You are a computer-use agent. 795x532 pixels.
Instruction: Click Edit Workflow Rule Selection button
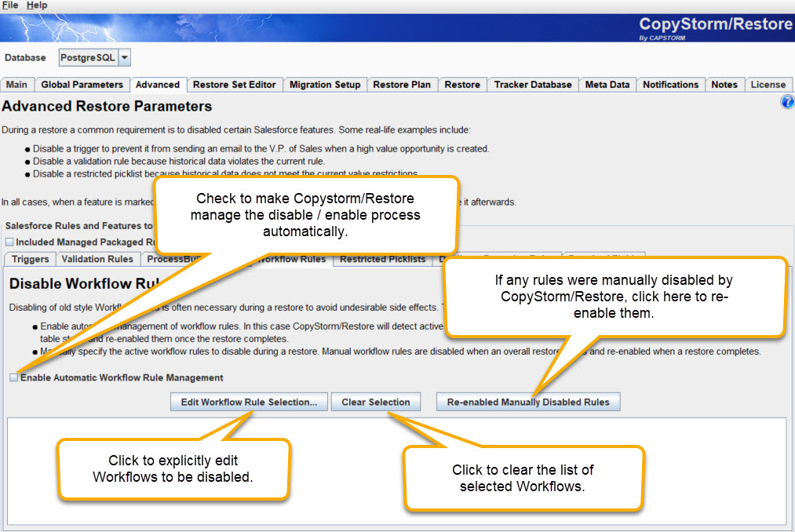click(x=249, y=403)
